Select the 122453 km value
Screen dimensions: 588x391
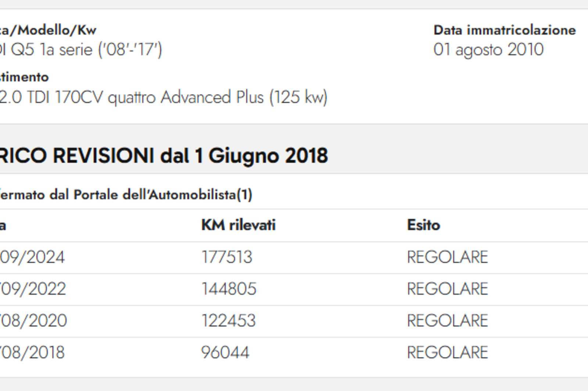coord(228,321)
